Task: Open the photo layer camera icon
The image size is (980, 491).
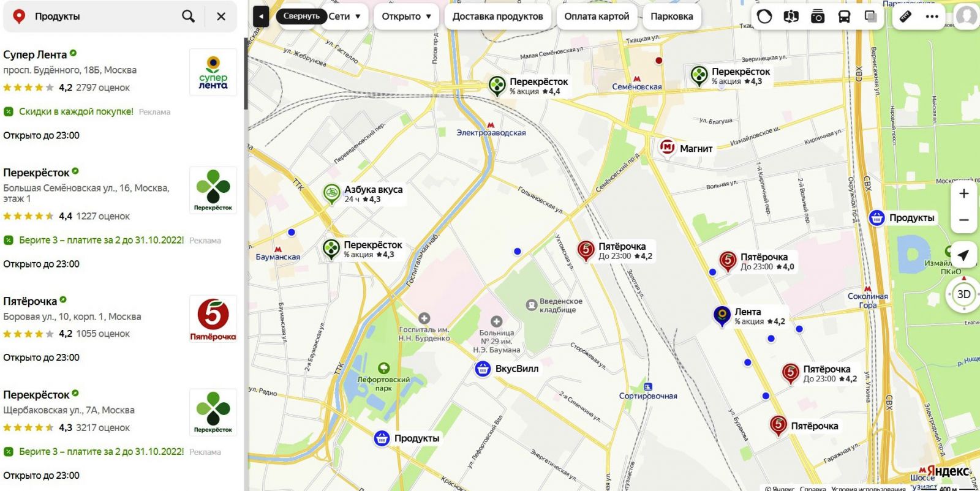Action: (818, 17)
